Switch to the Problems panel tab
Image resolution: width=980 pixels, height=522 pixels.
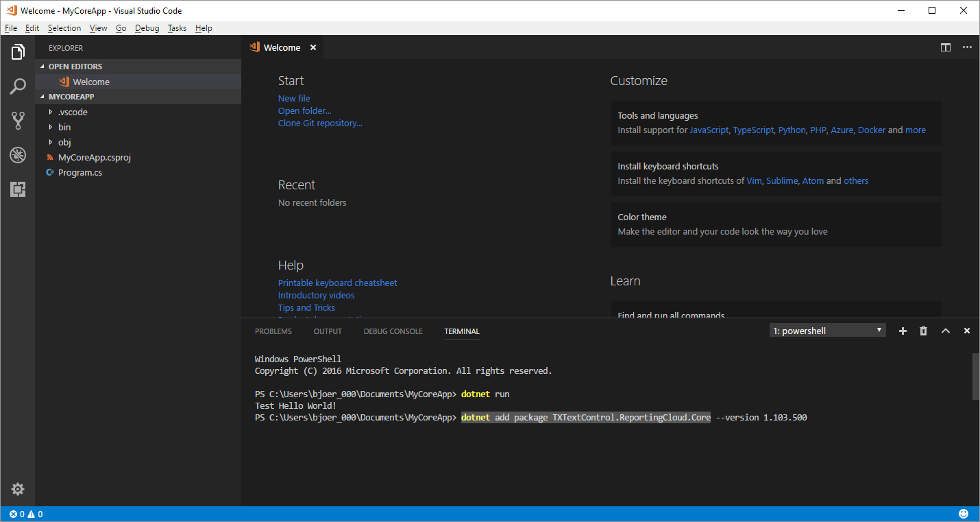(273, 331)
